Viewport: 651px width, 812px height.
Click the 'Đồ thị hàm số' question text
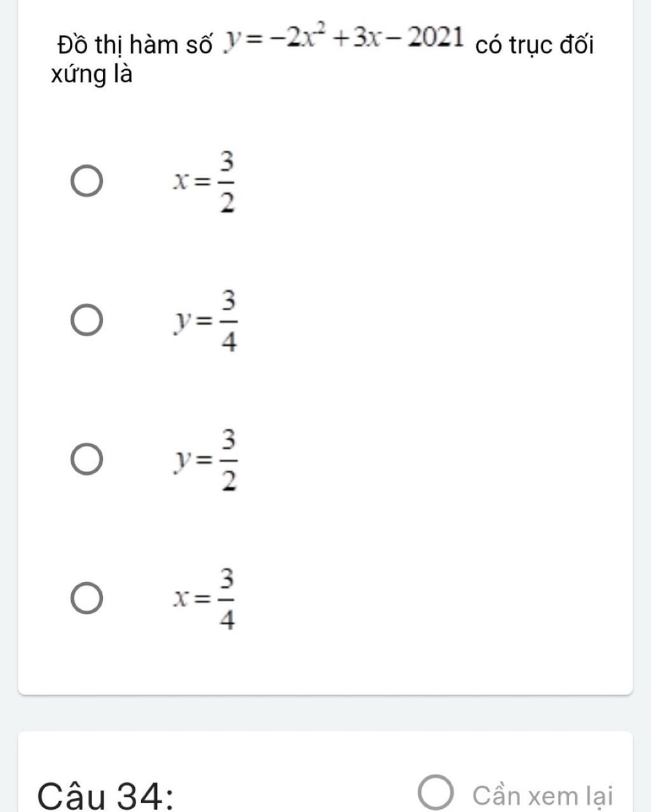(135, 46)
